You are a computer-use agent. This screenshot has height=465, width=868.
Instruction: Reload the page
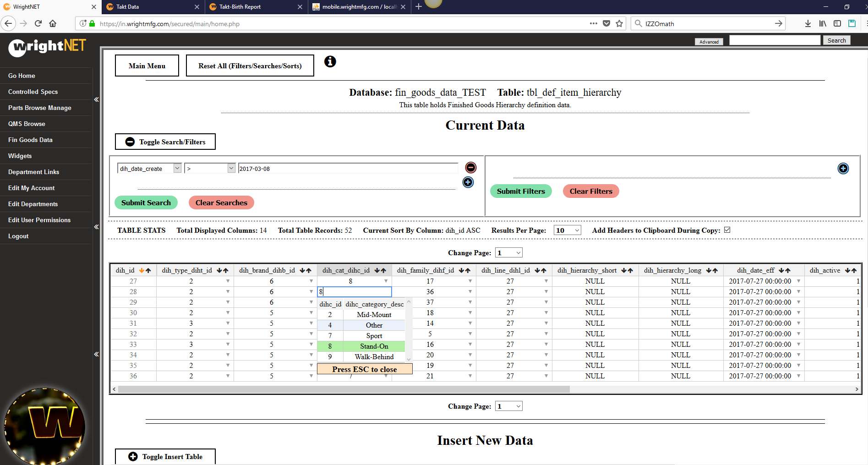[38, 23]
